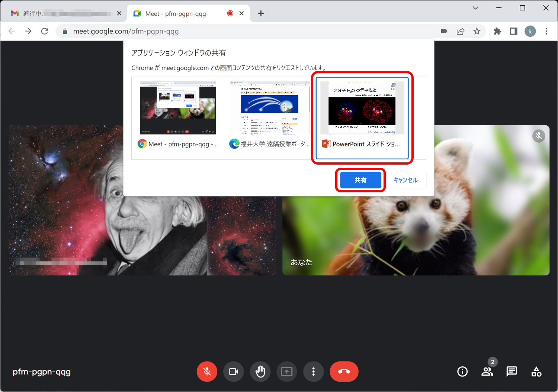Click the share this page icon

pyautogui.click(x=461, y=31)
